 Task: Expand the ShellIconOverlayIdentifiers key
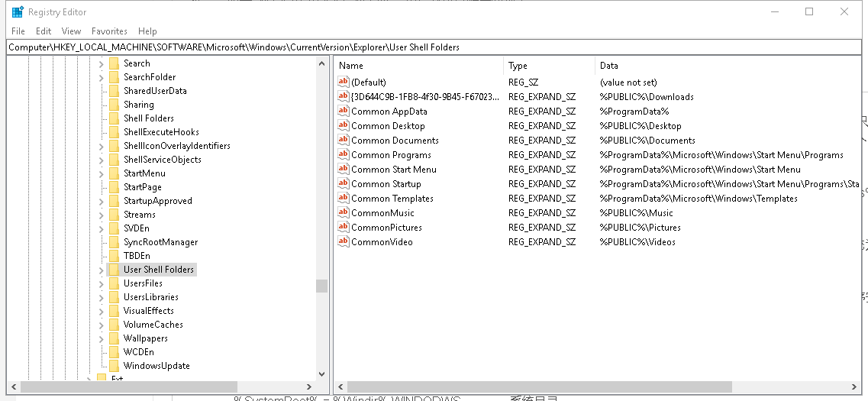101,146
